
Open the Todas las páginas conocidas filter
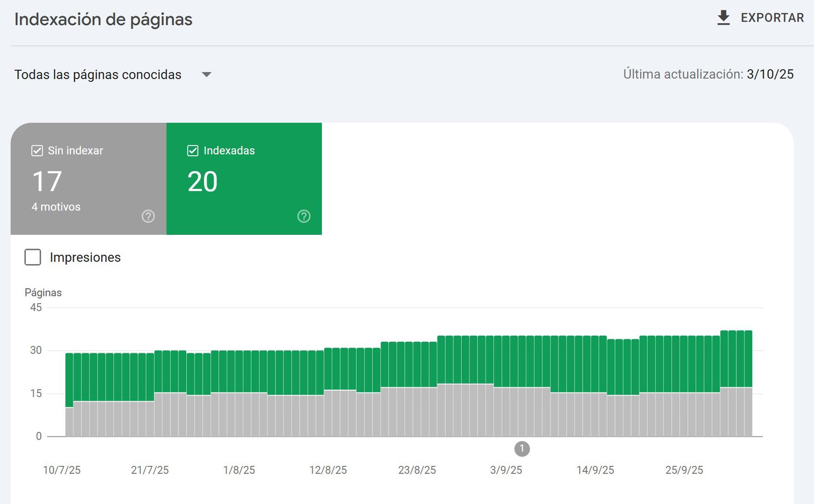(x=98, y=74)
